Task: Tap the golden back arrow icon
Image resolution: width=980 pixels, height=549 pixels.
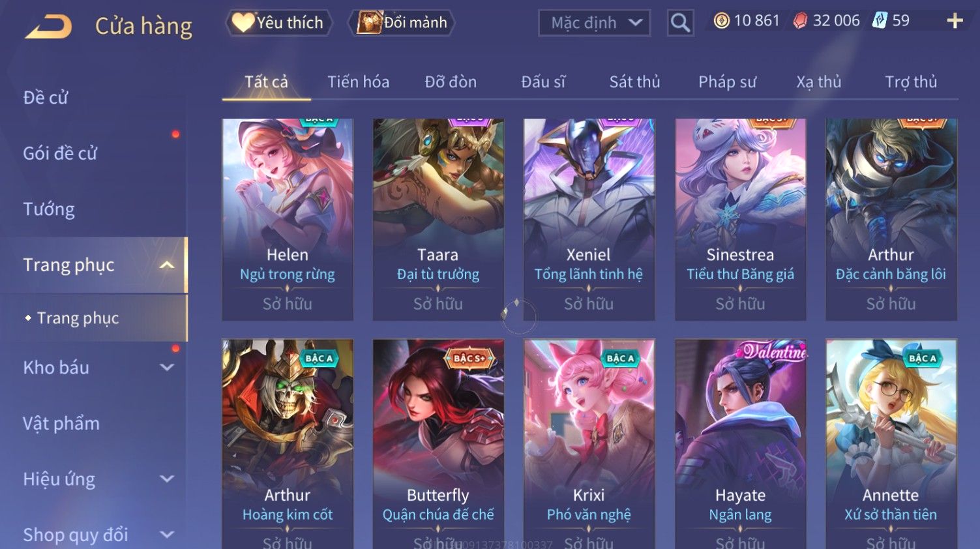Action: point(48,27)
